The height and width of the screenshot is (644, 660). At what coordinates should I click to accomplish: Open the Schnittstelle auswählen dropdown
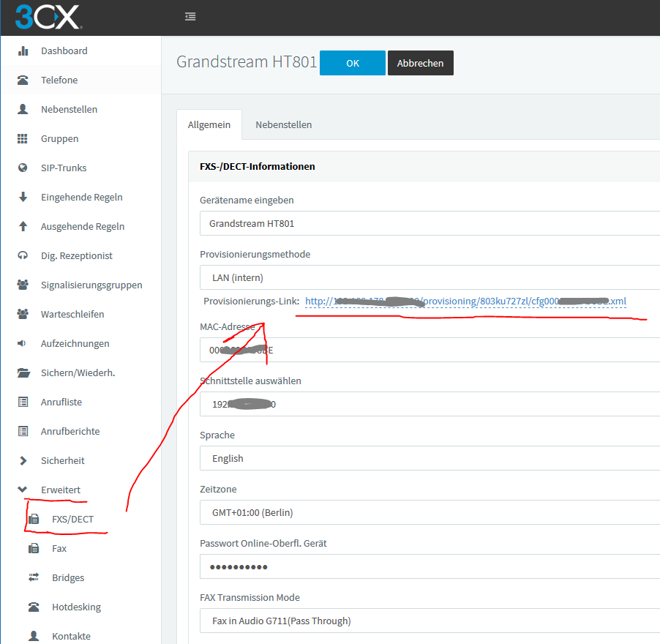430,404
